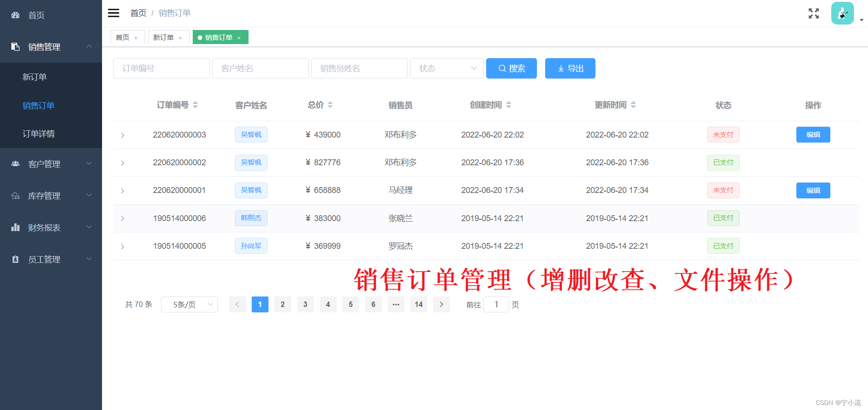Click the 财务报表 bar chart icon

[x=15, y=227]
